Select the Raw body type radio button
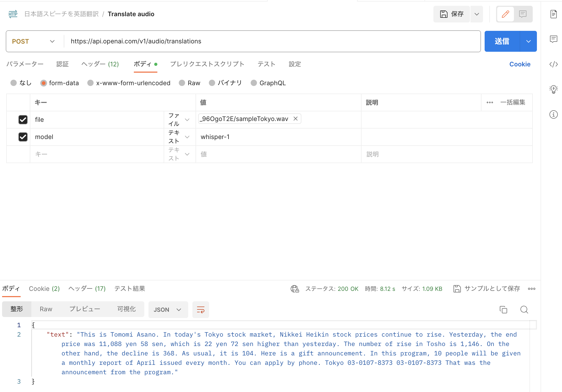Screen dimensions: 562x392 point(182,83)
